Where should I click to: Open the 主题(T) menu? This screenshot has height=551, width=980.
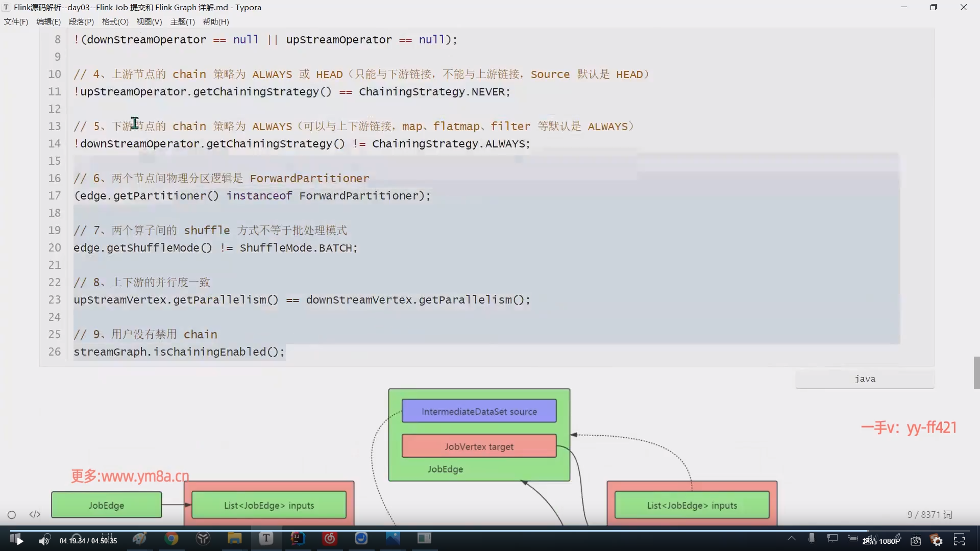182,22
